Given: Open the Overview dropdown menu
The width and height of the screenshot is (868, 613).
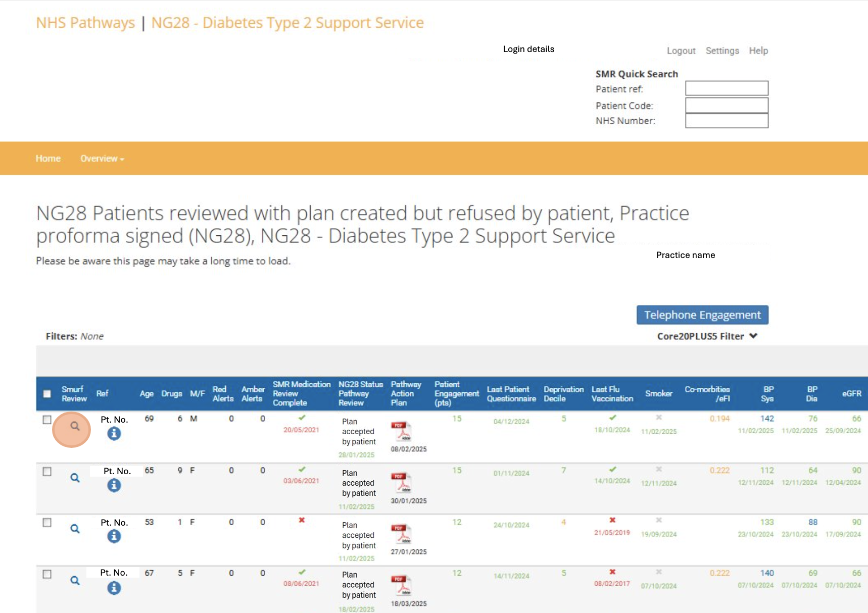Looking at the screenshot, I should [102, 159].
